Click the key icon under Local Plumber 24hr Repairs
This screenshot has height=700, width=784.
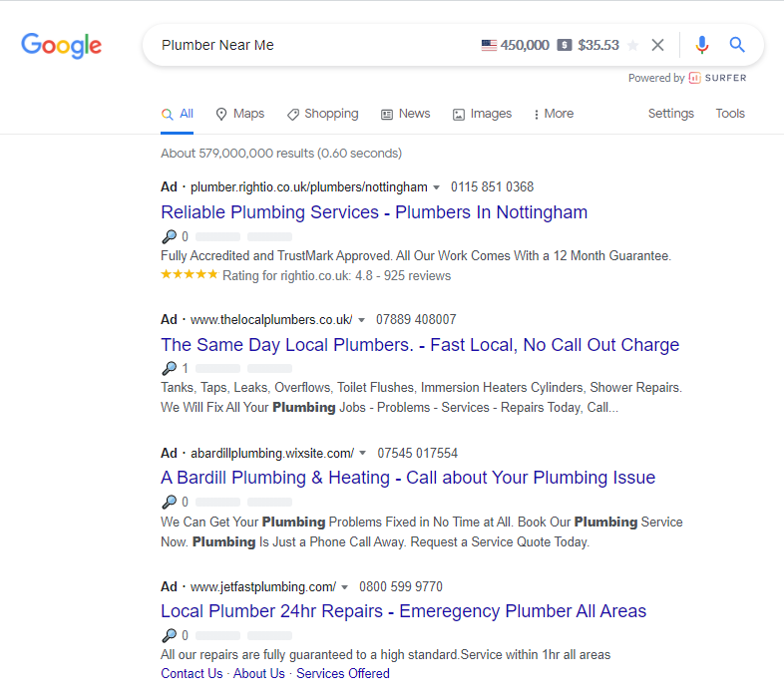coord(170,635)
